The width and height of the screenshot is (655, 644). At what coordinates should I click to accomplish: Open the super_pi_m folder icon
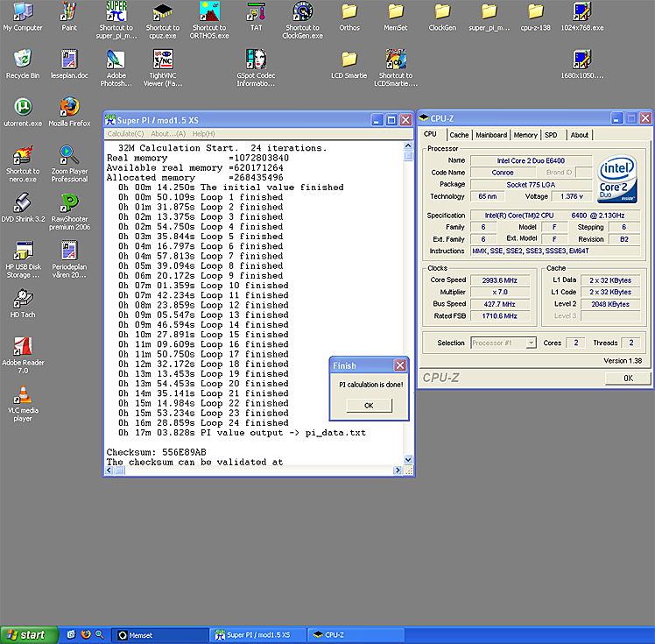489,17
